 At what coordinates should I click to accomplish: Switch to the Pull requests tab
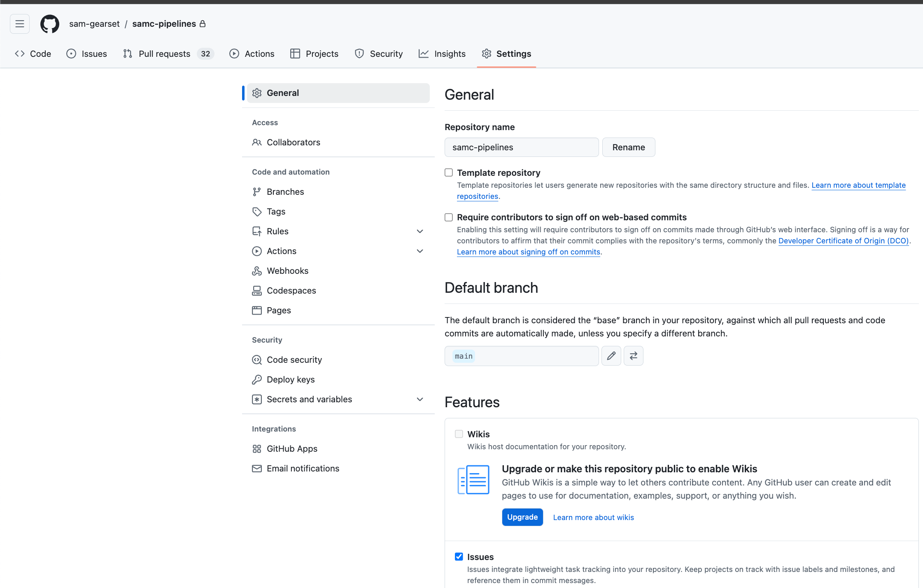click(164, 54)
